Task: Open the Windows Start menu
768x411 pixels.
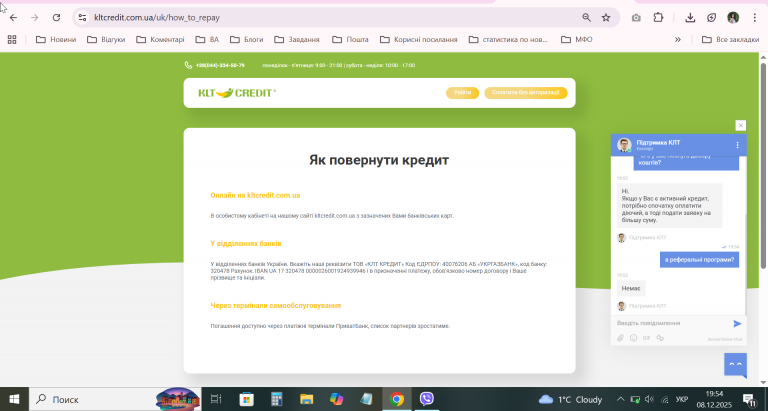Action: pyautogui.click(x=14, y=399)
